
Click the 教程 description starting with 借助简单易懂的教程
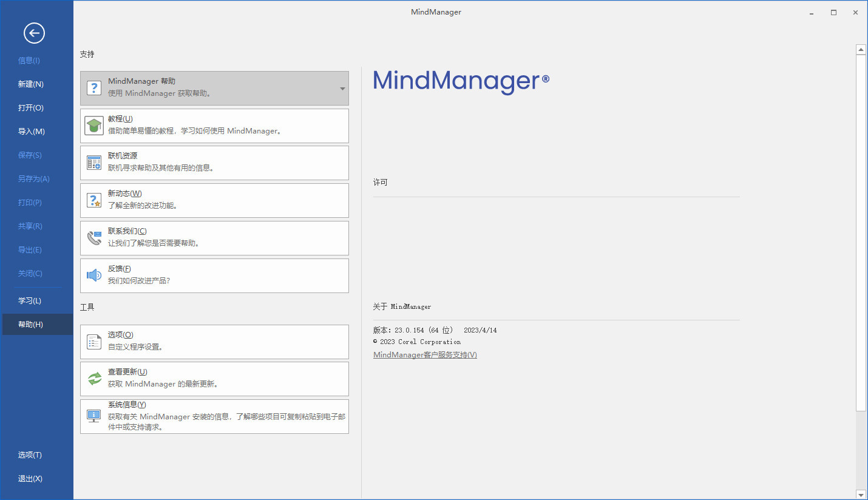[x=195, y=131]
